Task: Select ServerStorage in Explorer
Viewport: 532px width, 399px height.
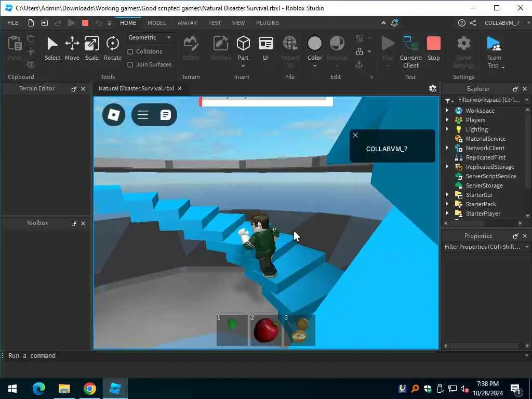Action: pyautogui.click(x=484, y=185)
